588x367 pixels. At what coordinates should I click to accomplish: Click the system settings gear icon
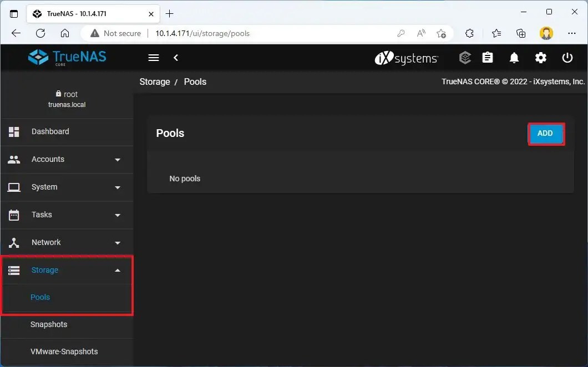click(541, 58)
